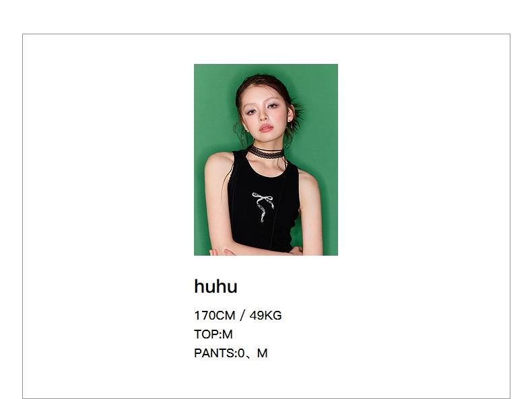532x399 pixels.
Task: Click the M value after TOP:
Action: 228,334
